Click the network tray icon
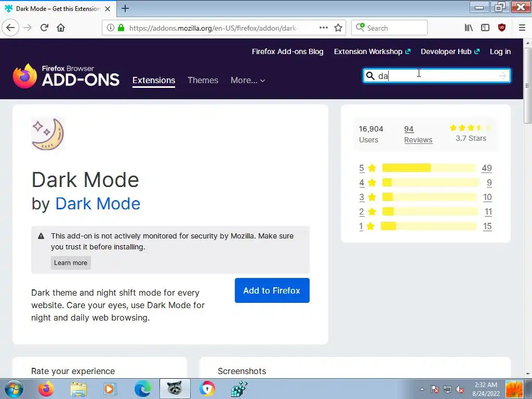532x399 pixels. pyautogui.click(x=447, y=389)
